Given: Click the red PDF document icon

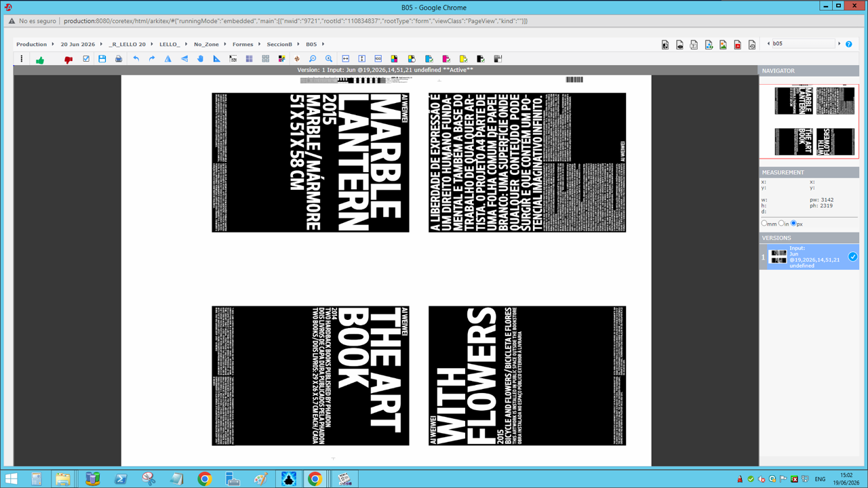Looking at the screenshot, I should click(738, 45).
